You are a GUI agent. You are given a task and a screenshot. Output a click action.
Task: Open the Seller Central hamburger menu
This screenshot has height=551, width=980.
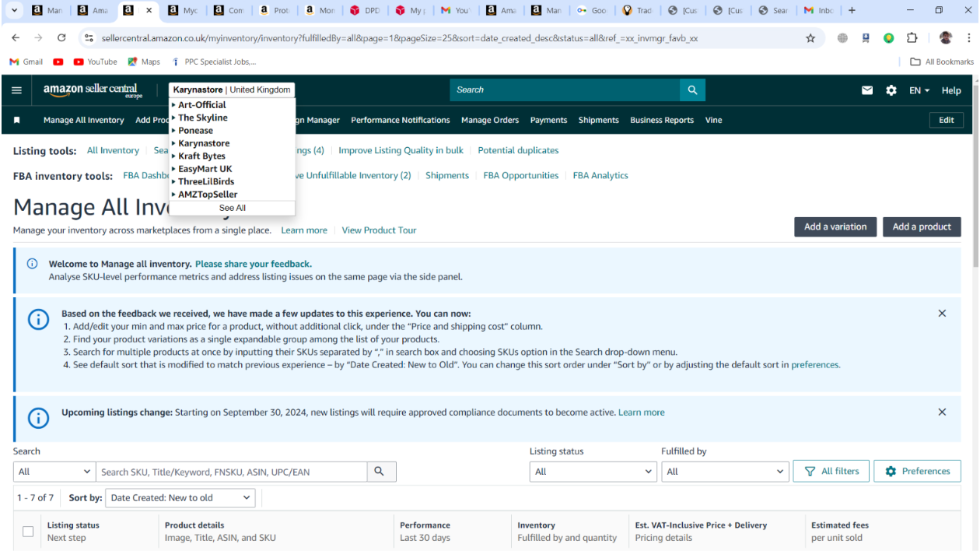[16, 90]
